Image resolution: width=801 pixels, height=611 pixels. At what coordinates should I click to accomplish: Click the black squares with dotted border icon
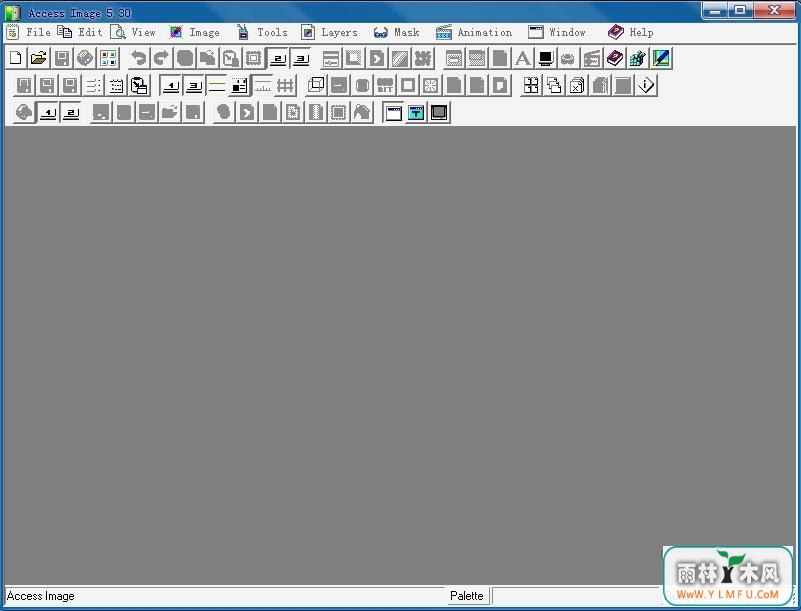[239, 85]
